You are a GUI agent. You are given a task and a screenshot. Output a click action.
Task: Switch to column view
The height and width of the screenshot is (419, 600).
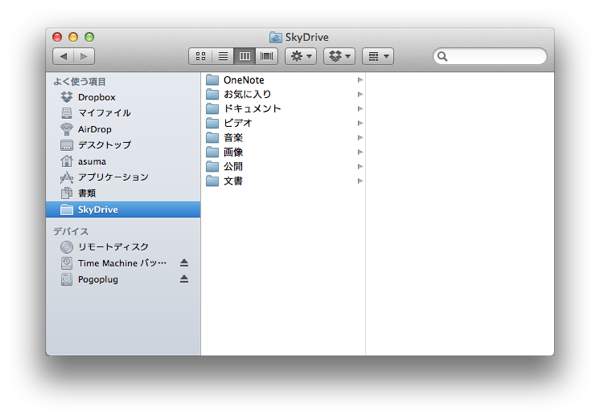click(245, 57)
